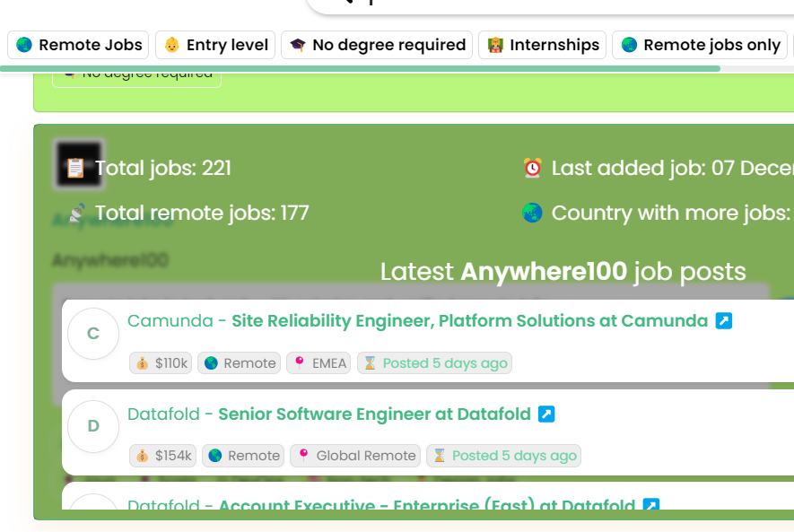Screen dimensions: 794x532
Task: Click the horizontal filter scrollbar under the chips
Action: (360, 69)
